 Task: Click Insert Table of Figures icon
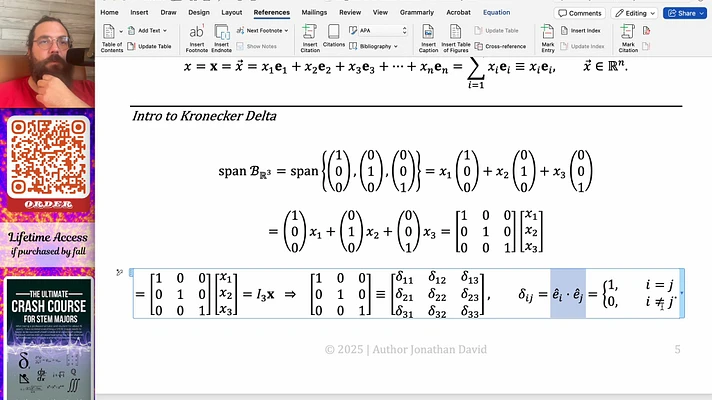point(456,34)
